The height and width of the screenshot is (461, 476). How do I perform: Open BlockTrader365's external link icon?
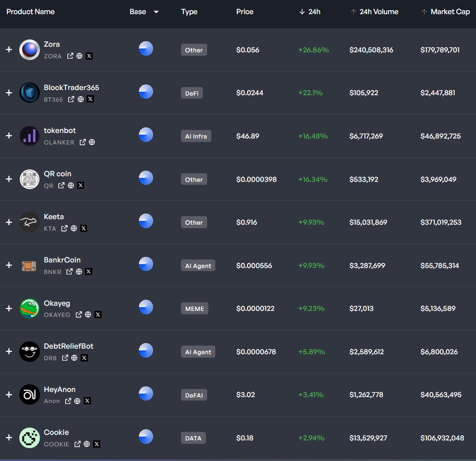coord(71,99)
